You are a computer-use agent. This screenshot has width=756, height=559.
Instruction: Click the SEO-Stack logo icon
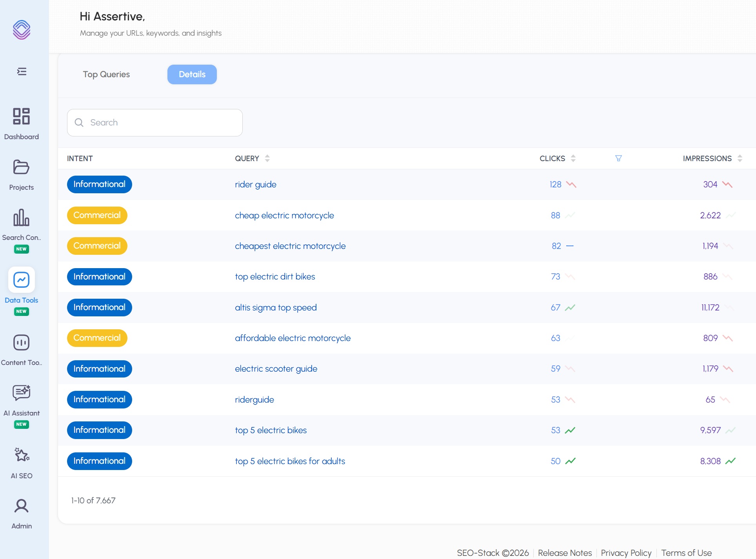pyautogui.click(x=22, y=30)
